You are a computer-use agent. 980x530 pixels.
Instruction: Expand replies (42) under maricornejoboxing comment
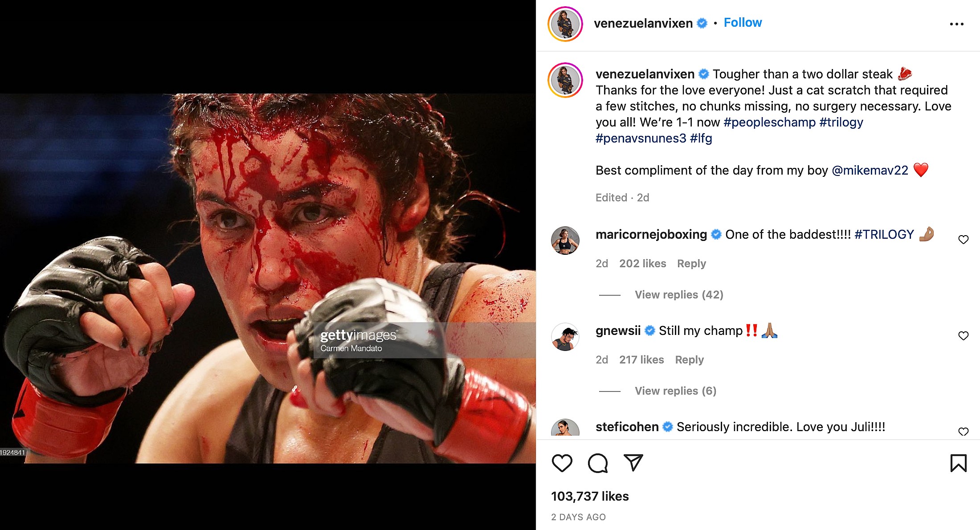pos(678,295)
